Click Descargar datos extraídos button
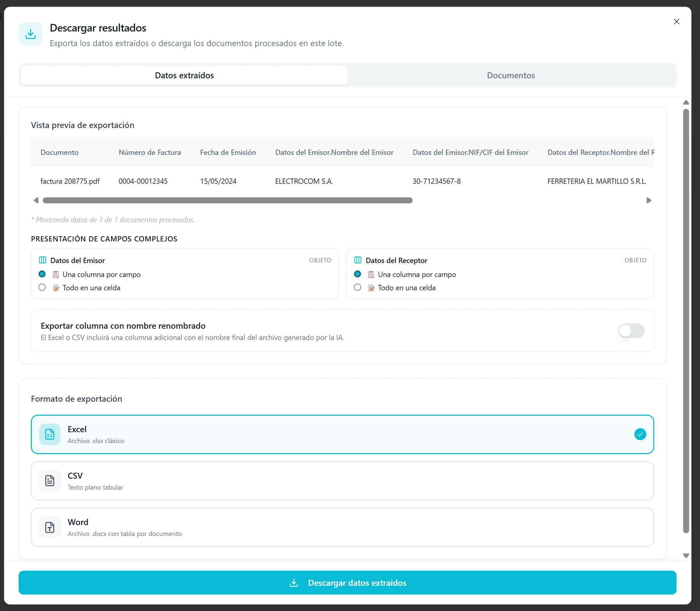700x611 pixels. click(x=347, y=583)
